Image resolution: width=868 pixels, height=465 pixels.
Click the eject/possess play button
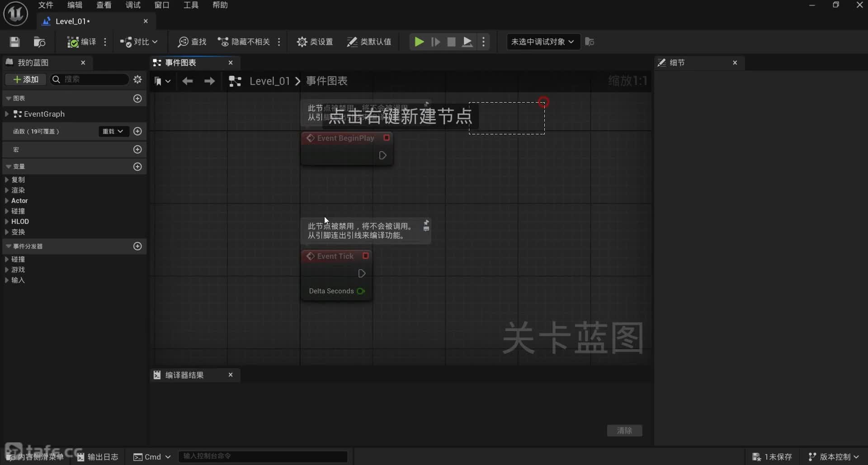click(467, 42)
